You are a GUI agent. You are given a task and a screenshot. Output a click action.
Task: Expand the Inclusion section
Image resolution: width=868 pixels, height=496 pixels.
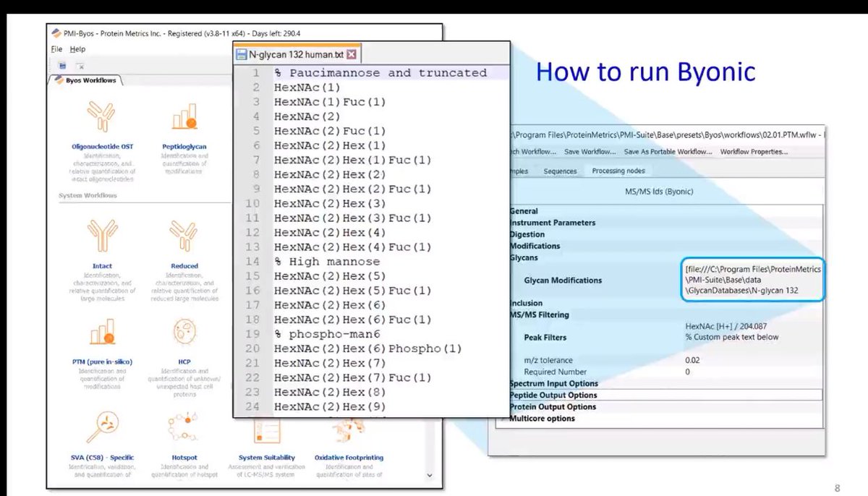(x=527, y=303)
